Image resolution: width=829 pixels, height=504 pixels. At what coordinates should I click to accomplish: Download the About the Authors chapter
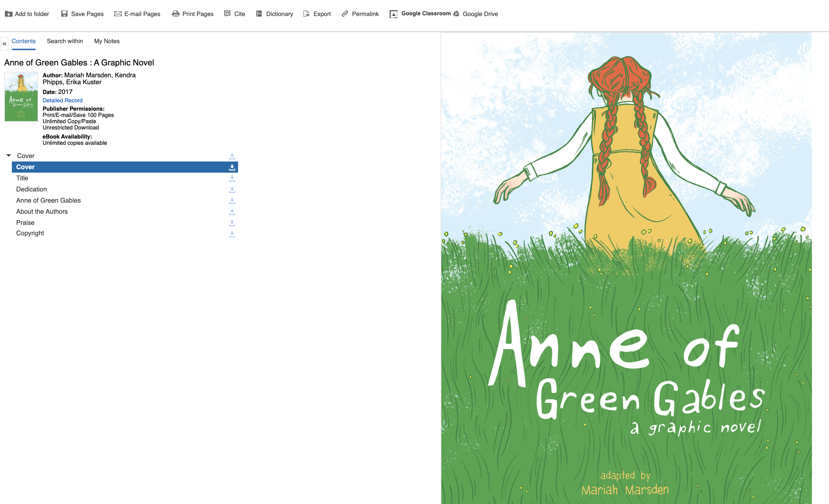232,212
